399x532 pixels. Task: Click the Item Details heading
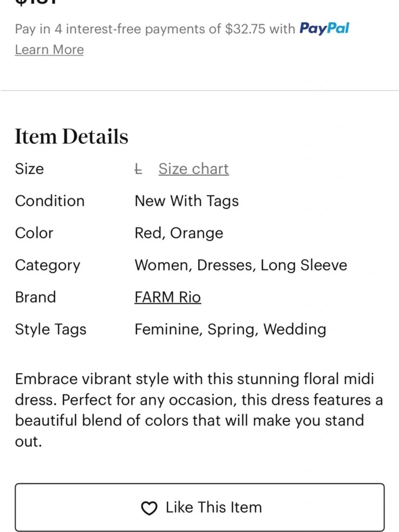tap(71, 136)
